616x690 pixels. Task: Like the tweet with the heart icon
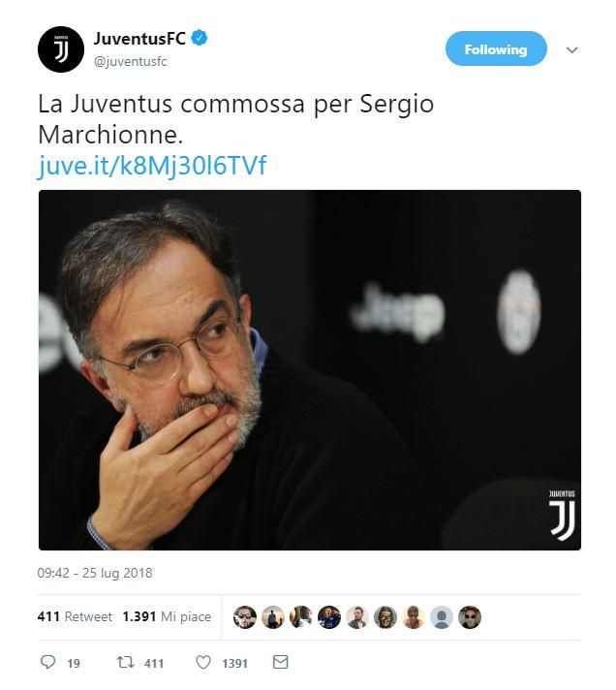pos(202,662)
